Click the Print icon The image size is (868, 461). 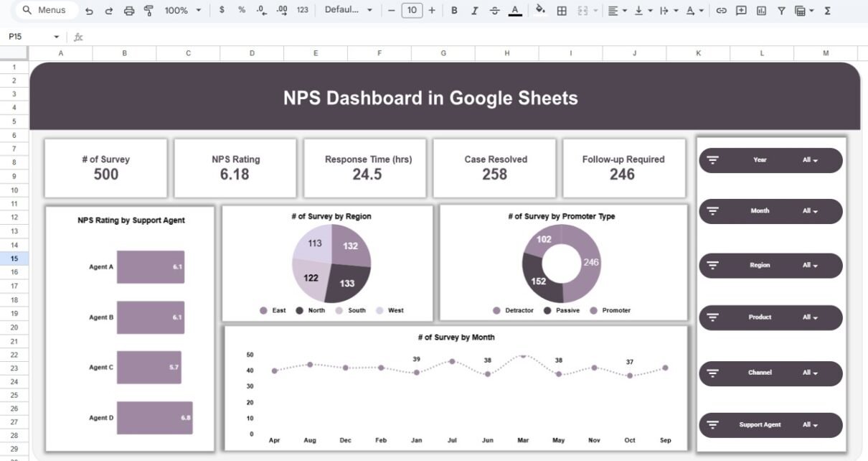point(129,11)
